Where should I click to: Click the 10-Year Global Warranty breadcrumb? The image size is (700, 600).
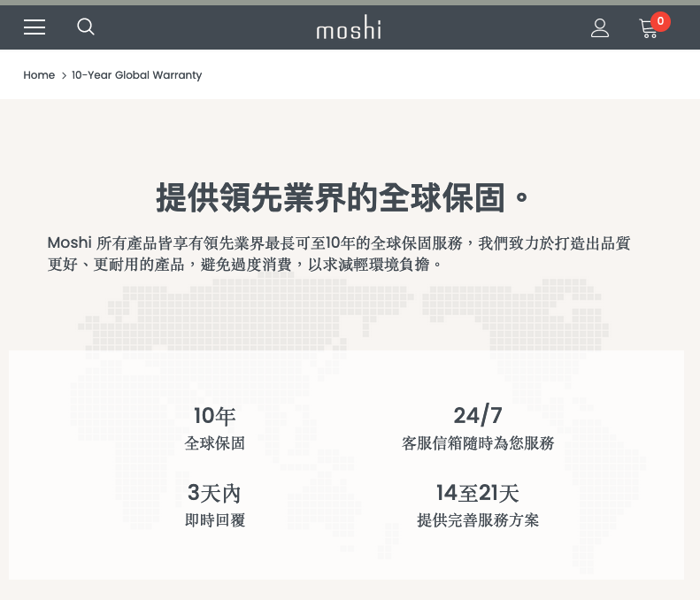(x=136, y=75)
